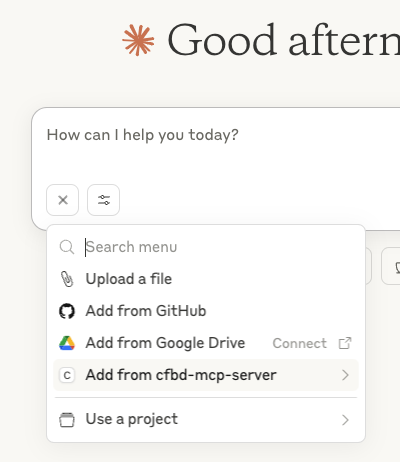The image size is (400, 462).
Task: Click the external link icon beside Connect
Action: 345,343
